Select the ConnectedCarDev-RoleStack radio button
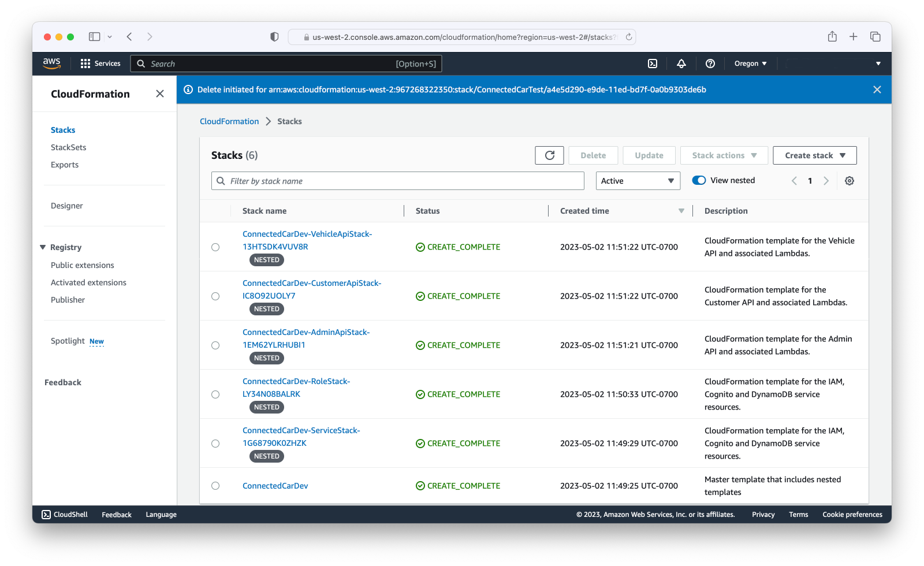This screenshot has width=924, height=566. click(x=215, y=394)
